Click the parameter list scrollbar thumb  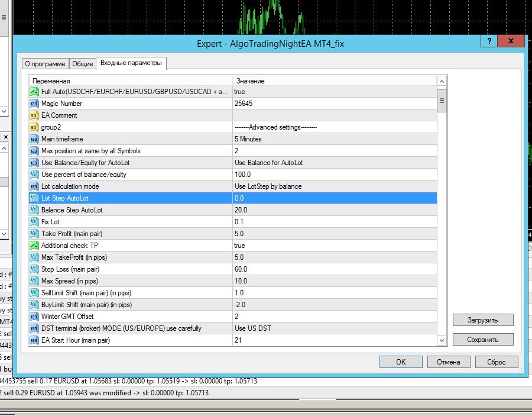point(442,101)
